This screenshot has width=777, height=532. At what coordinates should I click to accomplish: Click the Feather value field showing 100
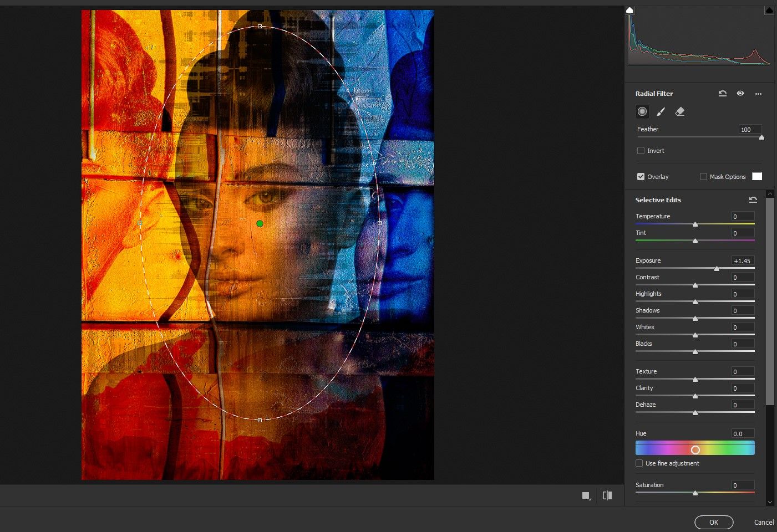750,129
